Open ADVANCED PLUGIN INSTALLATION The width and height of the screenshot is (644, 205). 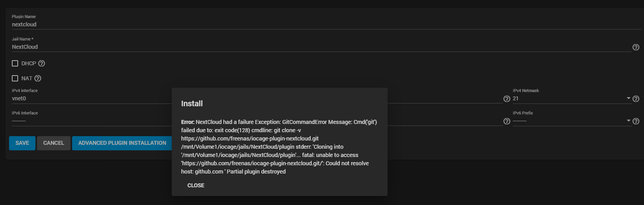click(122, 143)
